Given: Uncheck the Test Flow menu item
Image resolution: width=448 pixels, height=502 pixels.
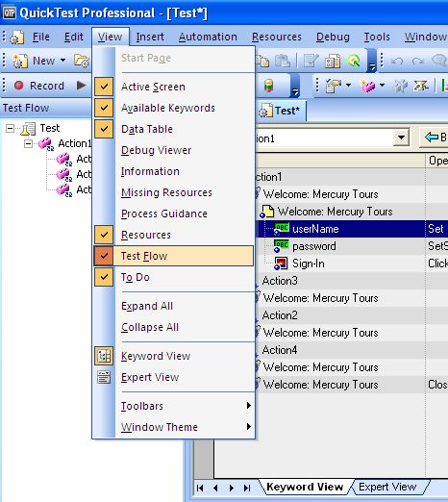Looking at the screenshot, I should pyautogui.click(x=173, y=256).
